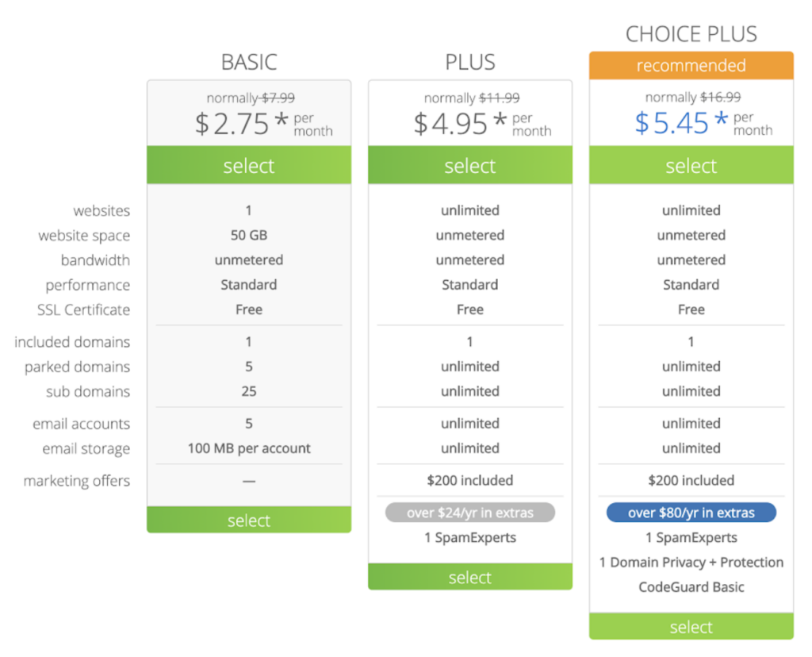Click the bottom select button under Choice Plus
812x657 pixels.
coord(691,626)
